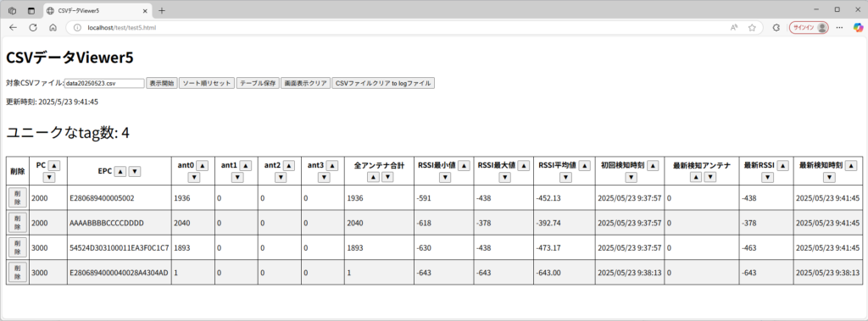Sort ant2 column descending
Viewport: 868px width, 321px height.
point(280,178)
